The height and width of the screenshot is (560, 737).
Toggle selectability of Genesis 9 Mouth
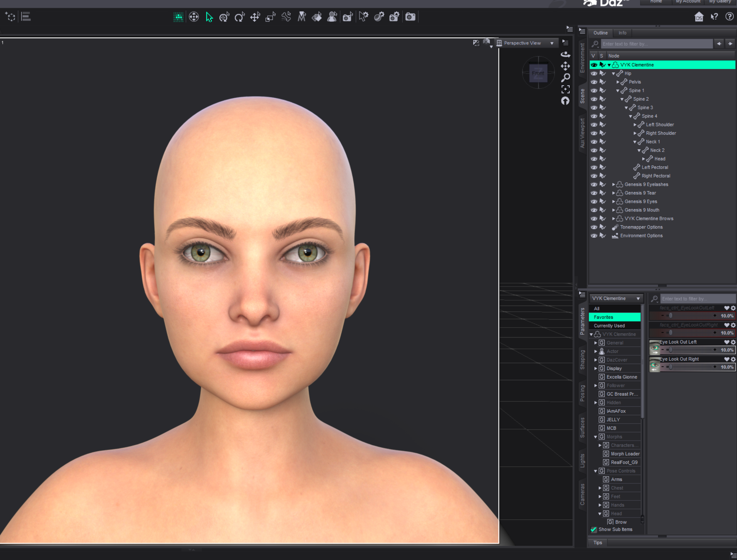click(602, 210)
